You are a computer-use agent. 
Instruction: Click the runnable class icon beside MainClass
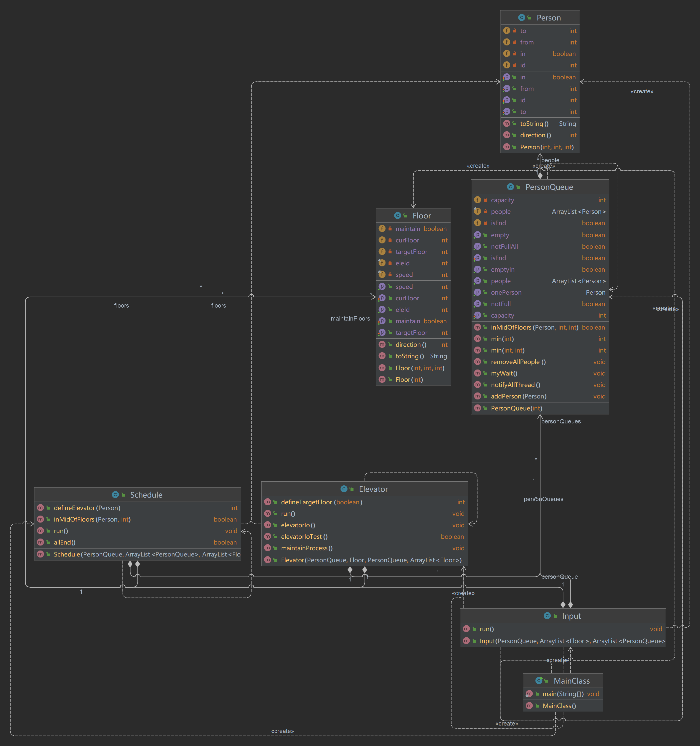[539, 681]
